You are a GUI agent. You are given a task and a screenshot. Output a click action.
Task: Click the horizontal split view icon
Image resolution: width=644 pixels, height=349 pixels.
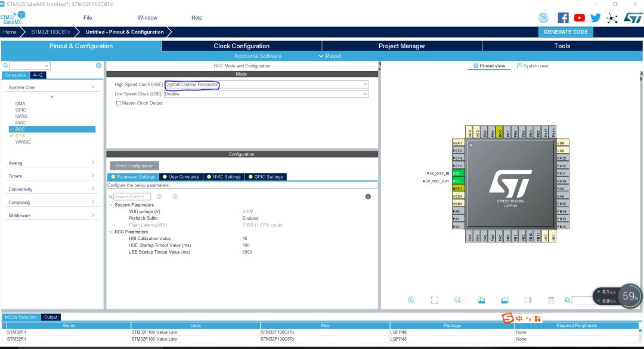coord(551,300)
